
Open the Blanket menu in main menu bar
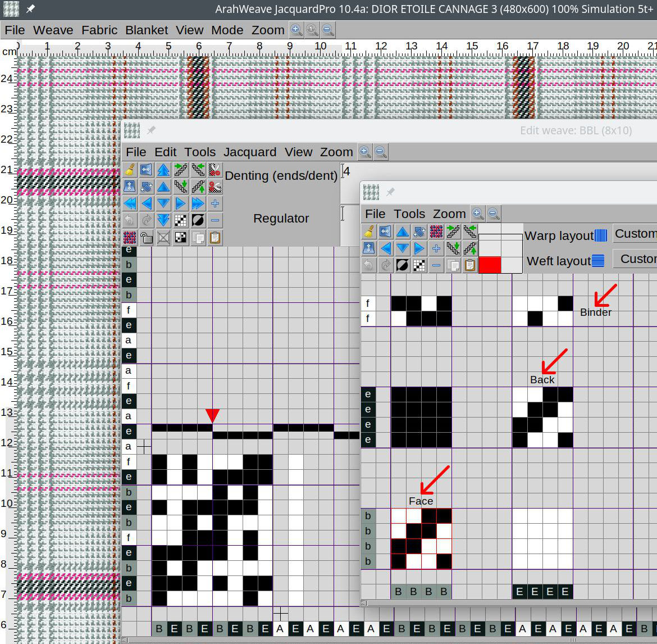[x=147, y=30]
